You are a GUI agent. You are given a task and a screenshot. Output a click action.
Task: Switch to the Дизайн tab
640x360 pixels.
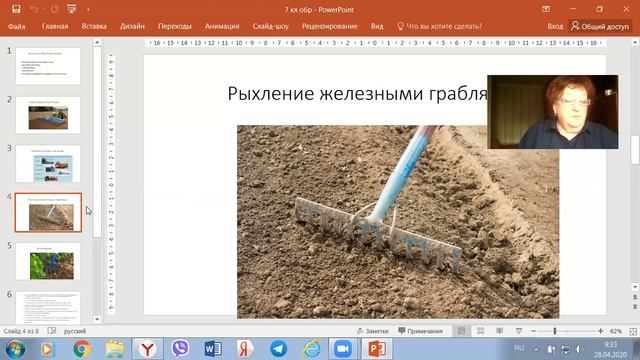click(x=132, y=26)
